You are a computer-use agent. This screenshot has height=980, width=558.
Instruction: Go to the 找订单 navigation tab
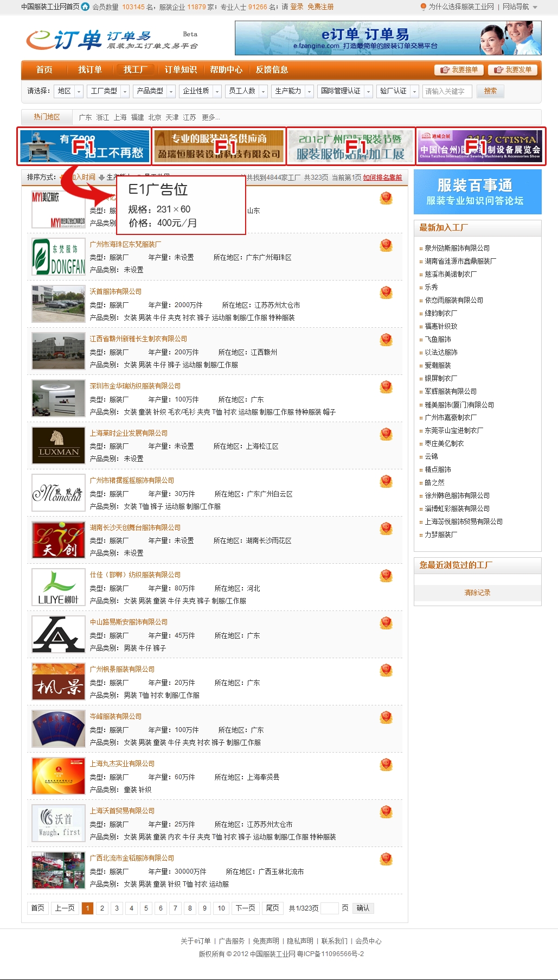[89, 69]
